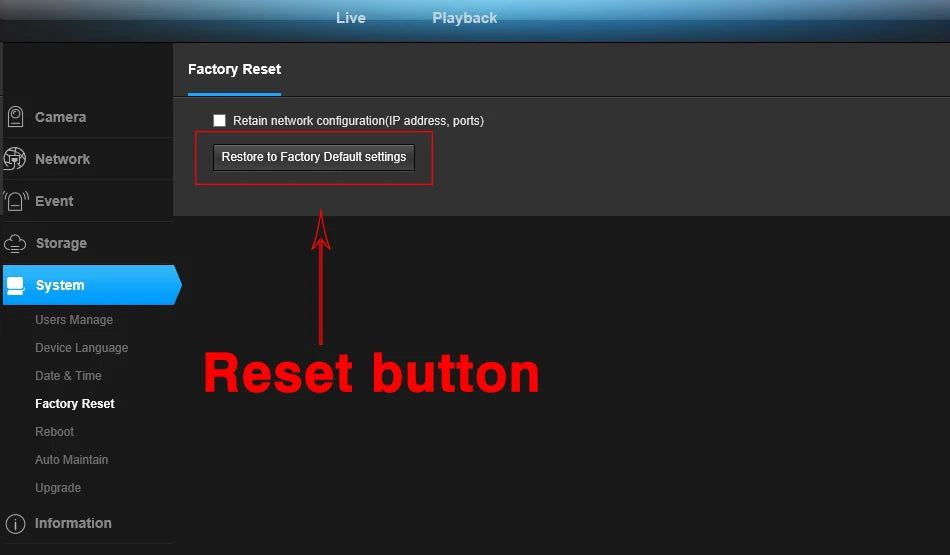
Task: Click the Network globe icon
Action: 15,159
